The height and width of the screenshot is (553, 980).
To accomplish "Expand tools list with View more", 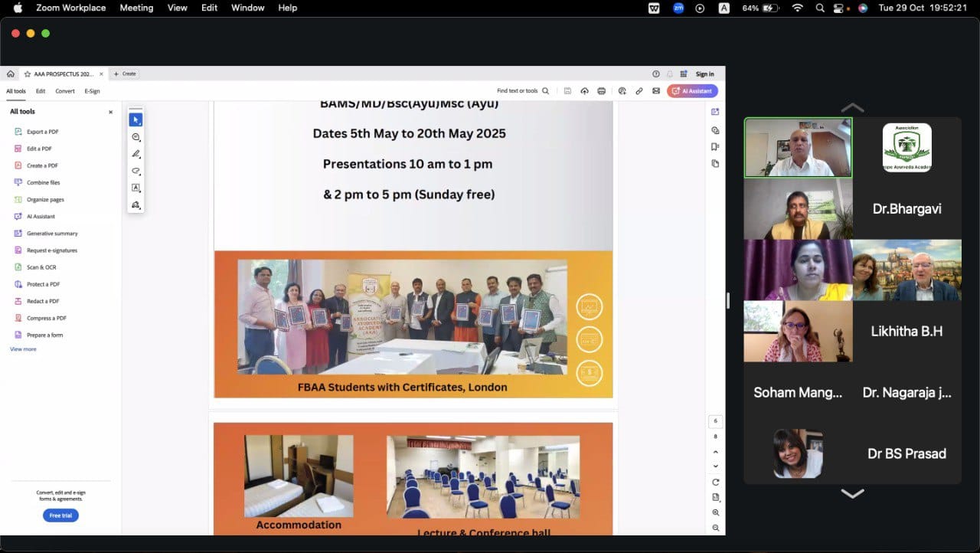I will tap(23, 349).
